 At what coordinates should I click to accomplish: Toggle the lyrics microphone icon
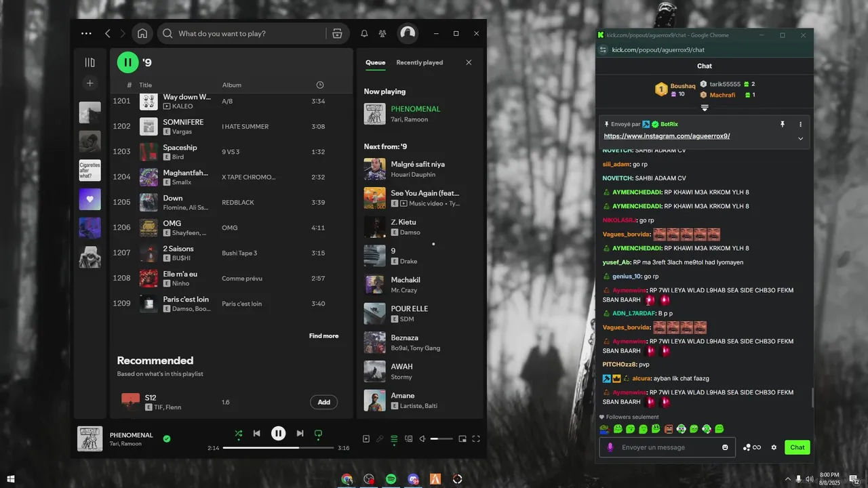click(x=380, y=439)
